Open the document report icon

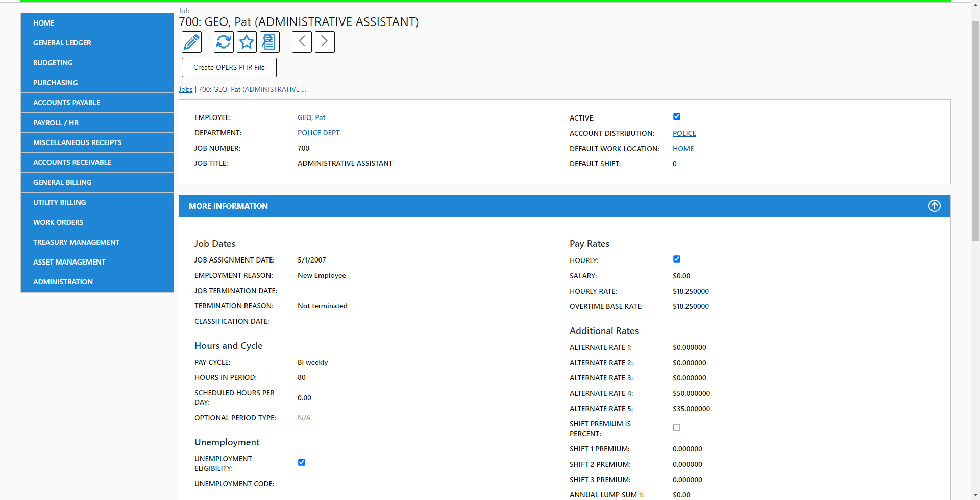[x=269, y=42]
